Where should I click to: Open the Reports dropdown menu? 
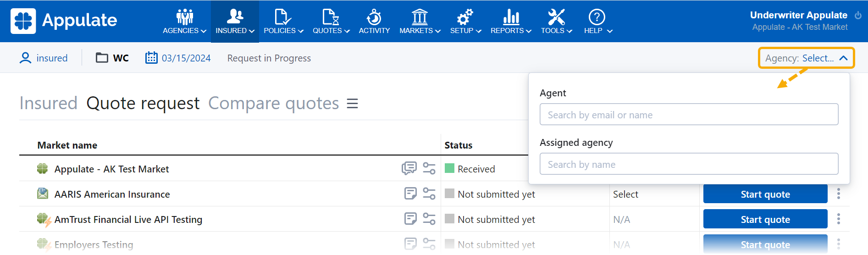[x=510, y=22]
